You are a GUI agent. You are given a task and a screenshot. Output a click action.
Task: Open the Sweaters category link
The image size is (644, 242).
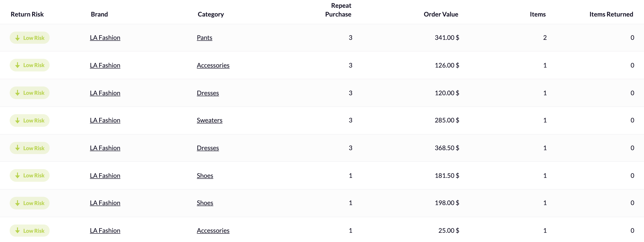(209, 120)
